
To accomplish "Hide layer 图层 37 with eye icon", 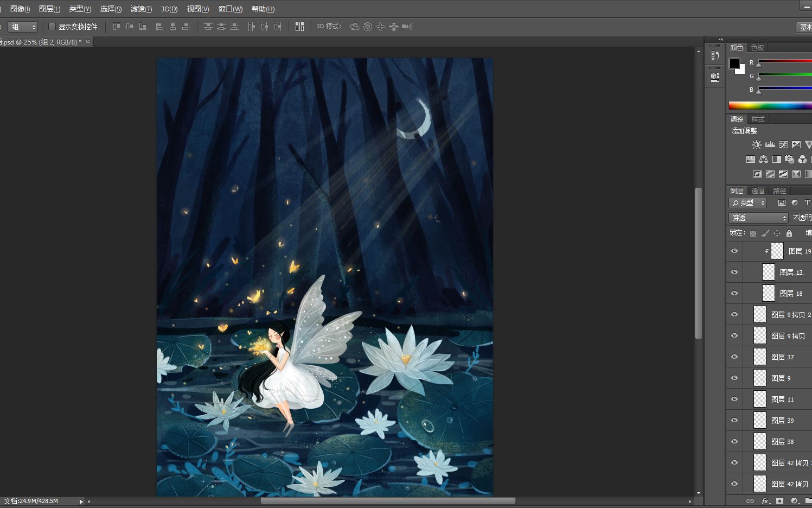I will click(x=734, y=357).
